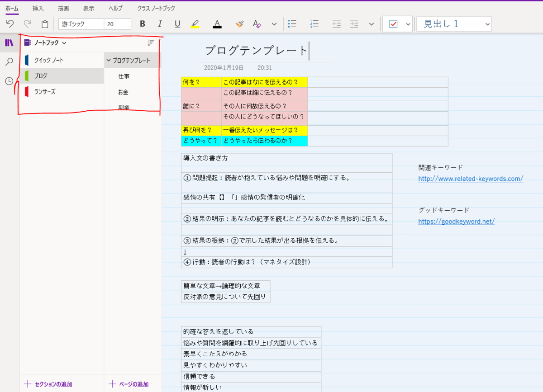Undo the last action
This screenshot has height=392, width=543.
(10, 24)
